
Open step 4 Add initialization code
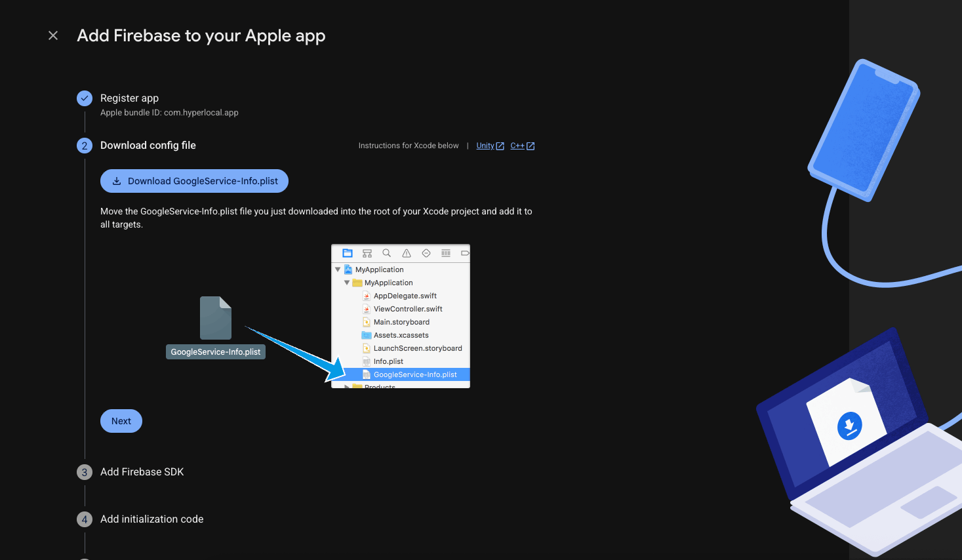click(151, 519)
